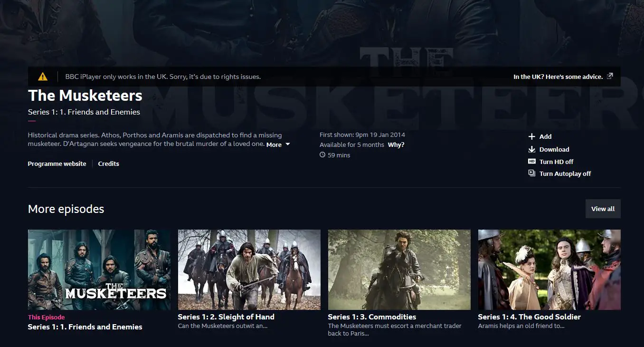Turn HD off
Screen dimensions: 644x347
(557, 162)
